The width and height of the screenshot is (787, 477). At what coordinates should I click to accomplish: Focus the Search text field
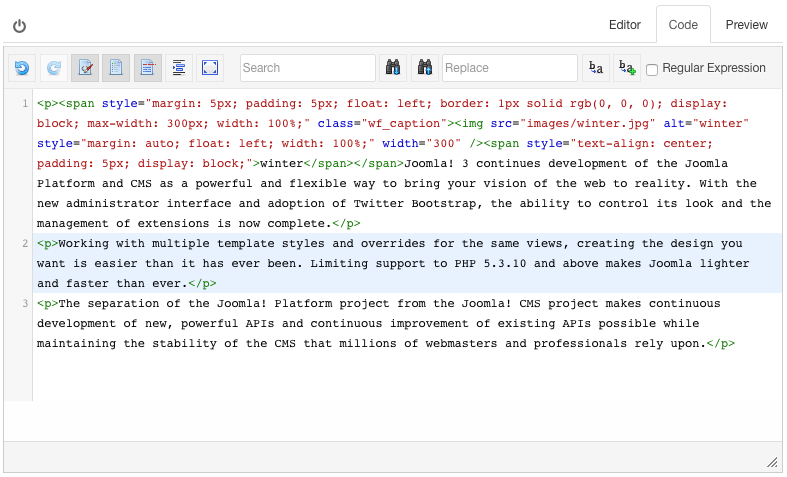[x=307, y=68]
